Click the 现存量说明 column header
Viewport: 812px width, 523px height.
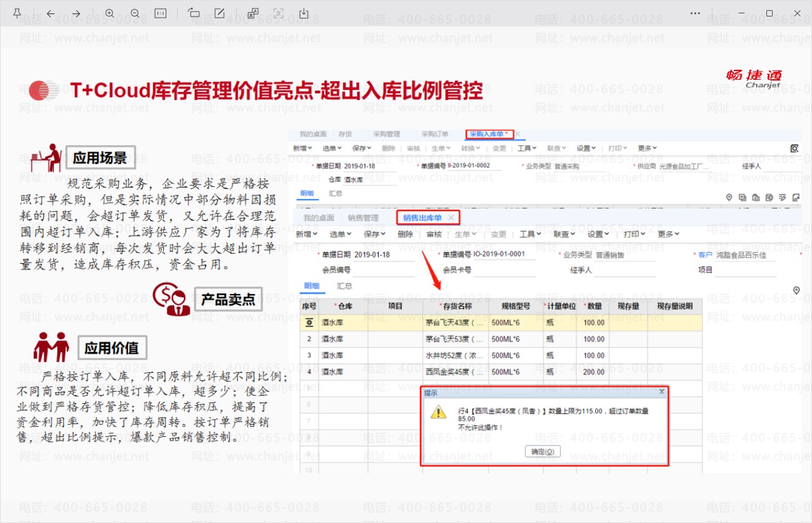point(675,306)
